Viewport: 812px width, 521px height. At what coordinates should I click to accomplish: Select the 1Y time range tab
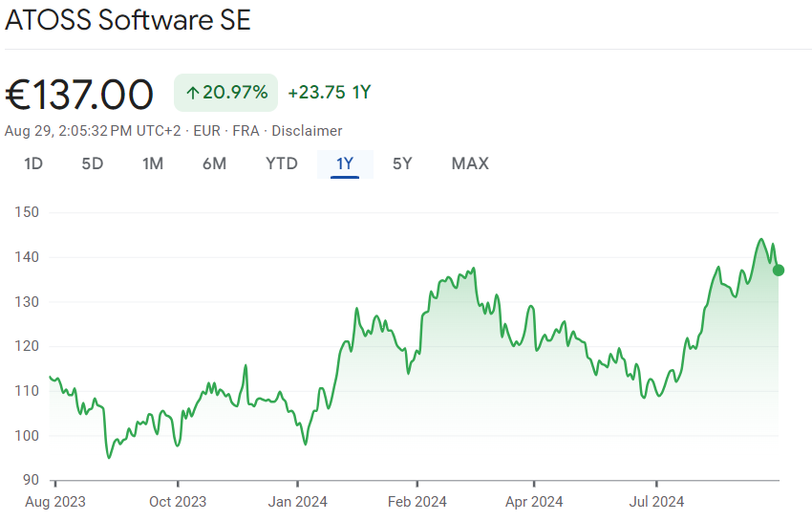point(345,163)
